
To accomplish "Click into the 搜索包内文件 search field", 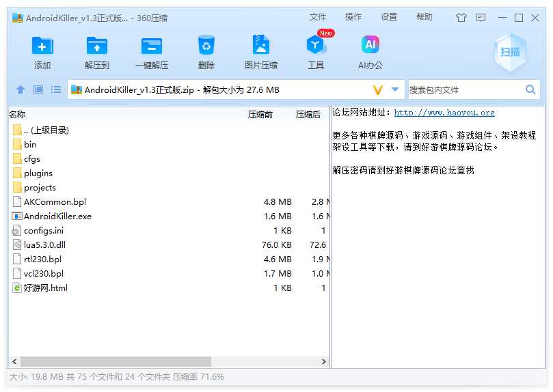I will point(466,90).
